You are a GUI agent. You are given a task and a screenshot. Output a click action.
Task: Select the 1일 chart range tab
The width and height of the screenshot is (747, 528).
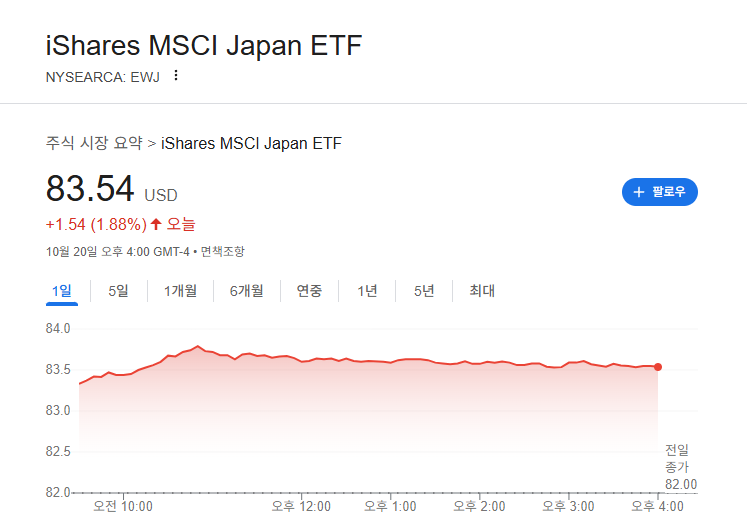tap(61, 291)
